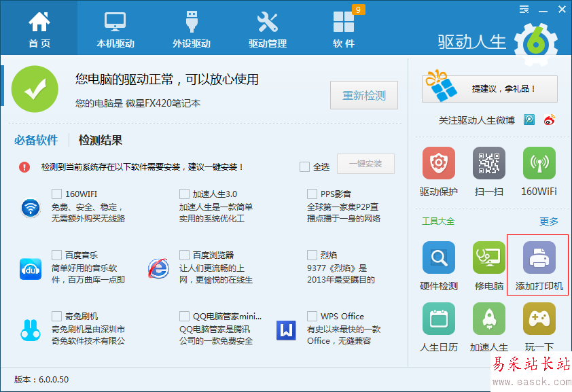The image size is (572, 392).
Task: Open the title bar menu icon
Action: [524, 10]
